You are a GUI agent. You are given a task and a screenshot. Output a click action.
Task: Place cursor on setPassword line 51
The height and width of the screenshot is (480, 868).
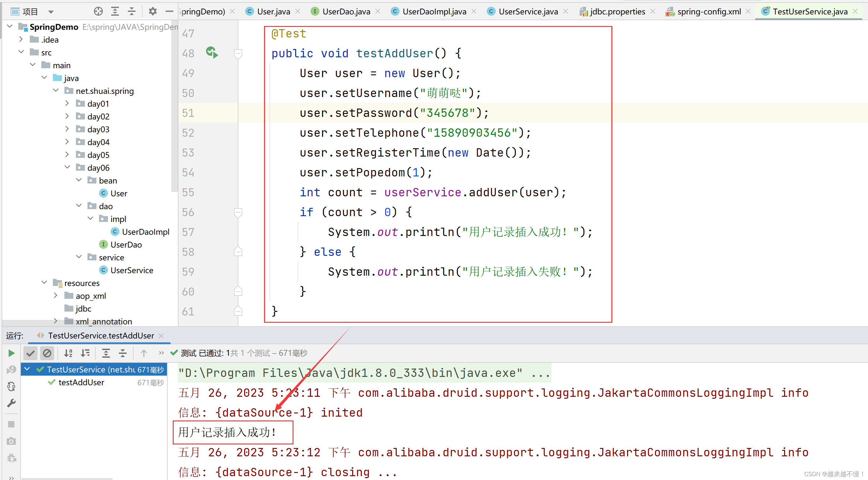394,113
